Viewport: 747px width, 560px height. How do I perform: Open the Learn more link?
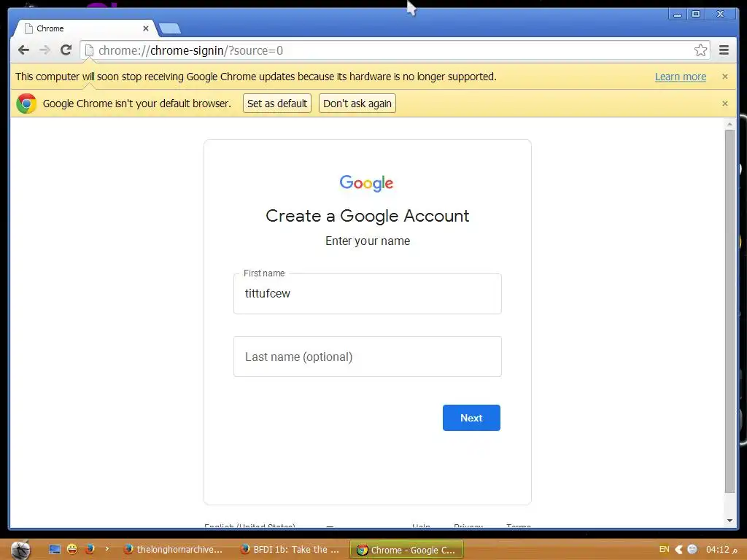coord(681,77)
